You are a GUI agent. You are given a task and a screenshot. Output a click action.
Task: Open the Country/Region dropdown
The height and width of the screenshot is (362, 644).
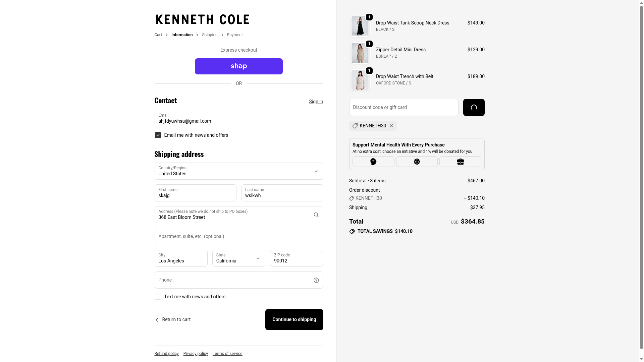pos(238,171)
